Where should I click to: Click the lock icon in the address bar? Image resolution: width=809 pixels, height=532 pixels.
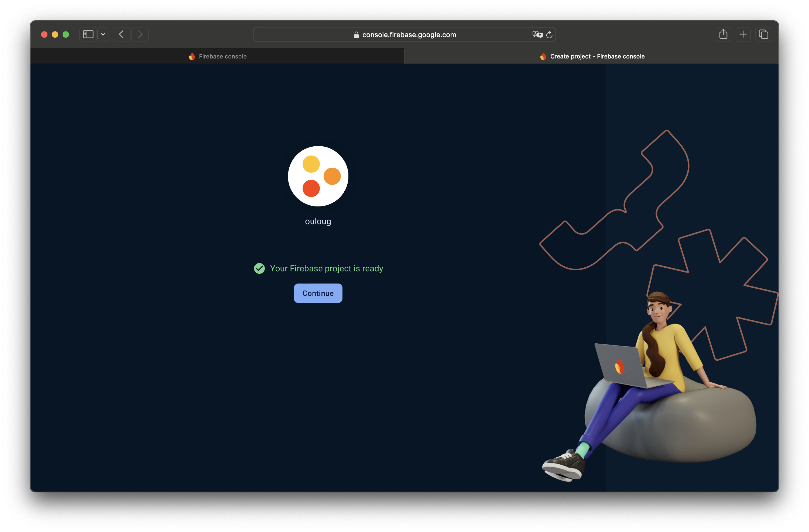356,35
